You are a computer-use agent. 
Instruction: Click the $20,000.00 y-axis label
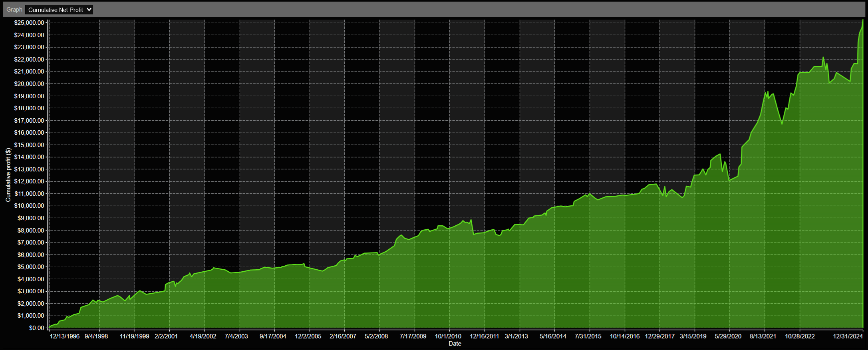29,84
